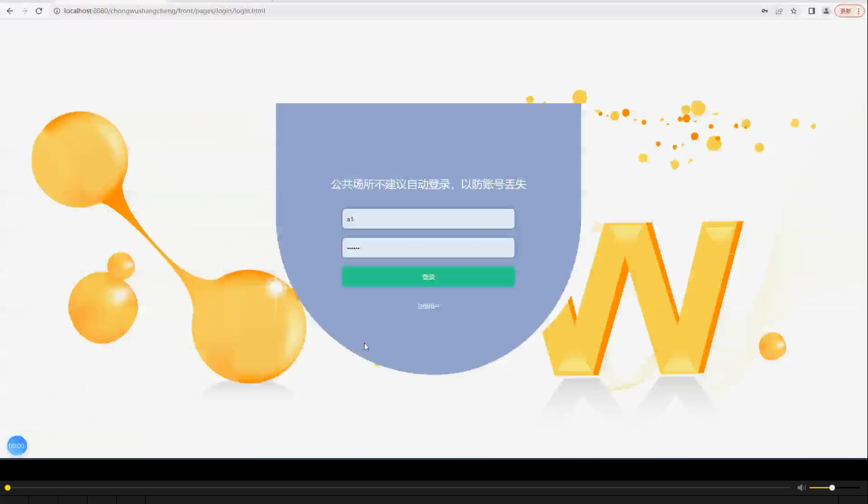Click the back navigation arrow
Viewport: 868px width, 504px height.
(9, 10)
